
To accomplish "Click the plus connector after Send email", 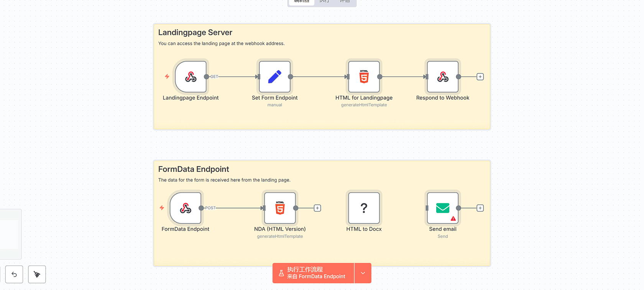I will coord(480,208).
